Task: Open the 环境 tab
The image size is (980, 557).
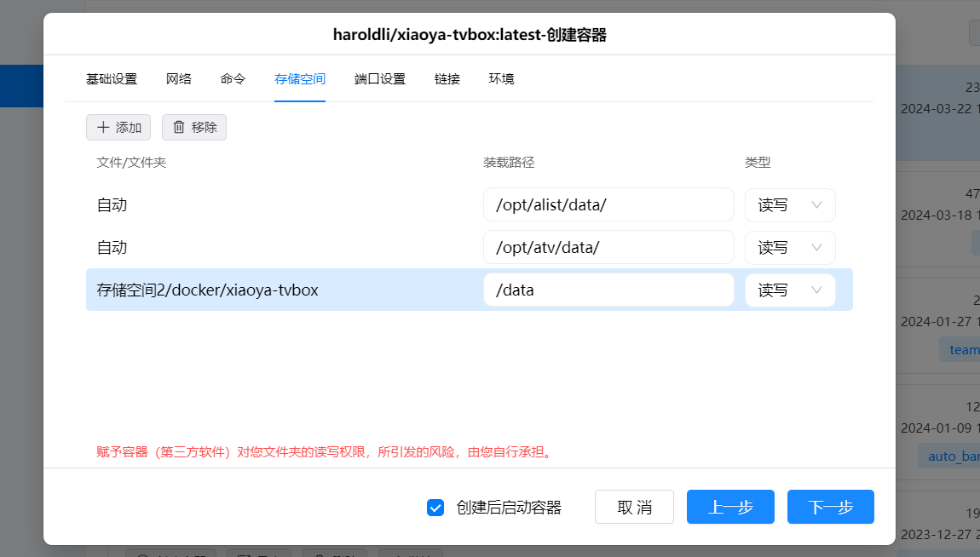Action: click(501, 79)
